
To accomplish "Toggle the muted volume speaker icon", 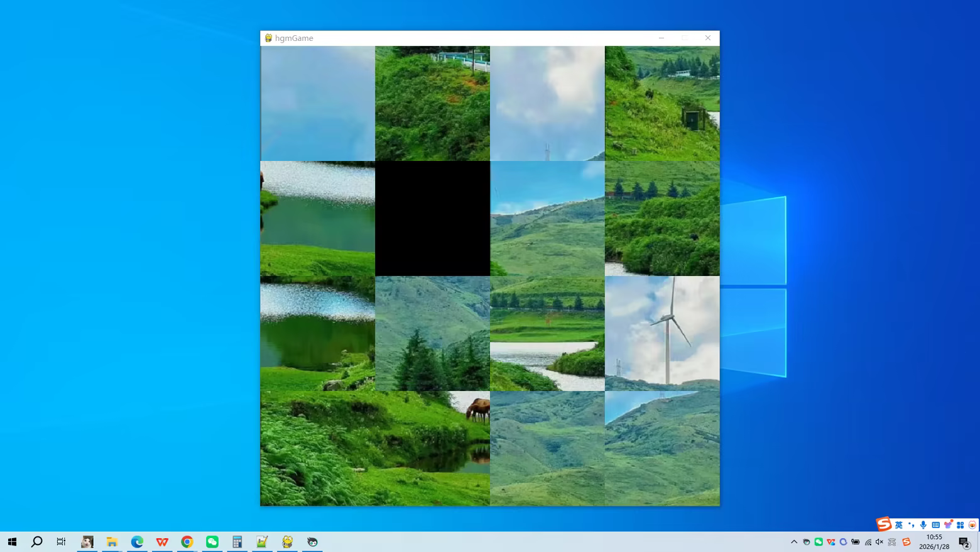I will 879,542.
